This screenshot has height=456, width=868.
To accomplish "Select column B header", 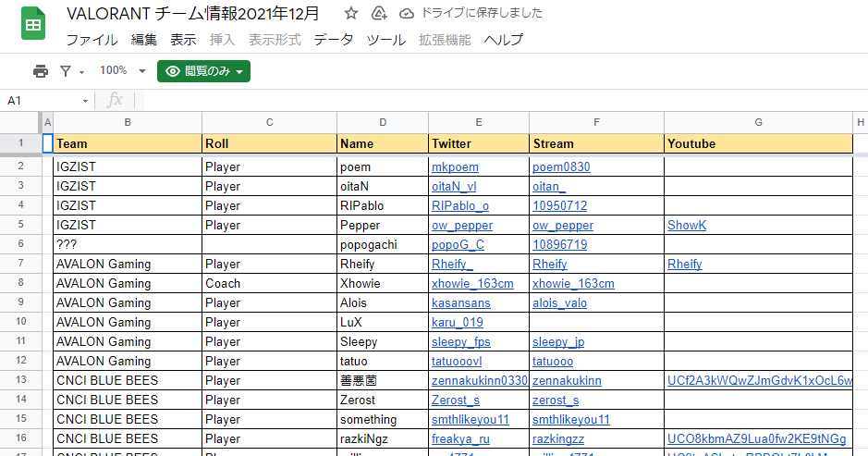I will (x=128, y=122).
